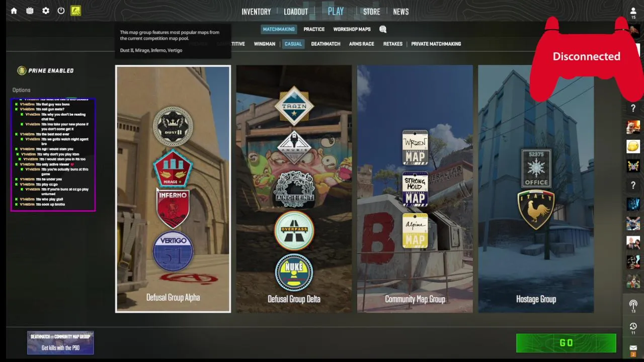Choose the Casual game mode
This screenshot has height=362, width=644.
(x=293, y=44)
